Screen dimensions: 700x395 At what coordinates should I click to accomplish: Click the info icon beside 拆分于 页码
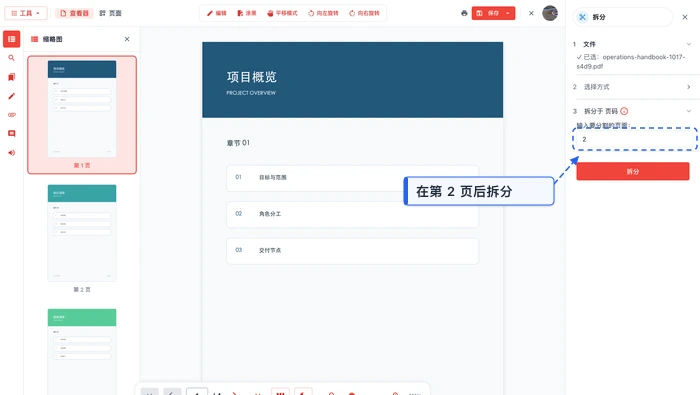624,111
